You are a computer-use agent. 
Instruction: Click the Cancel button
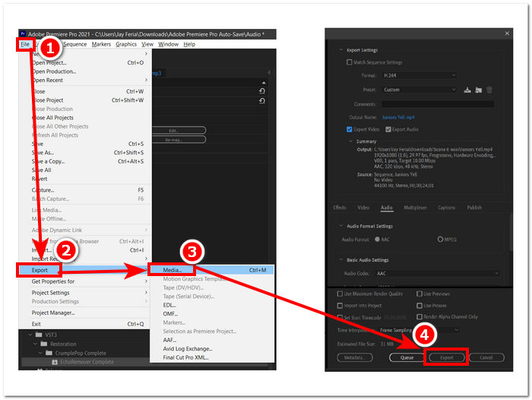point(486,357)
